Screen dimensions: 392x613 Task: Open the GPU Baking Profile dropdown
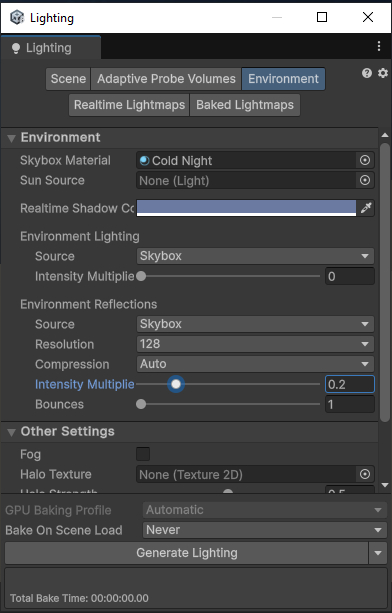pyautogui.click(x=265, y=510)
